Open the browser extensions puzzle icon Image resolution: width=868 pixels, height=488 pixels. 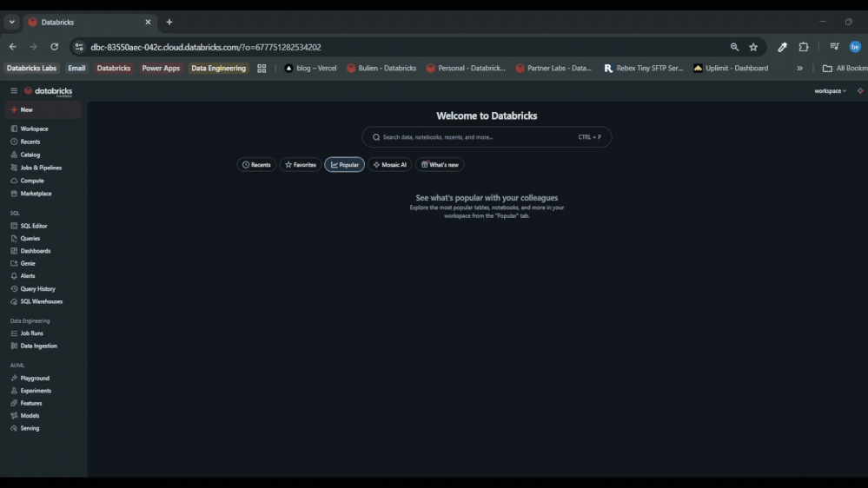point(804,47)
